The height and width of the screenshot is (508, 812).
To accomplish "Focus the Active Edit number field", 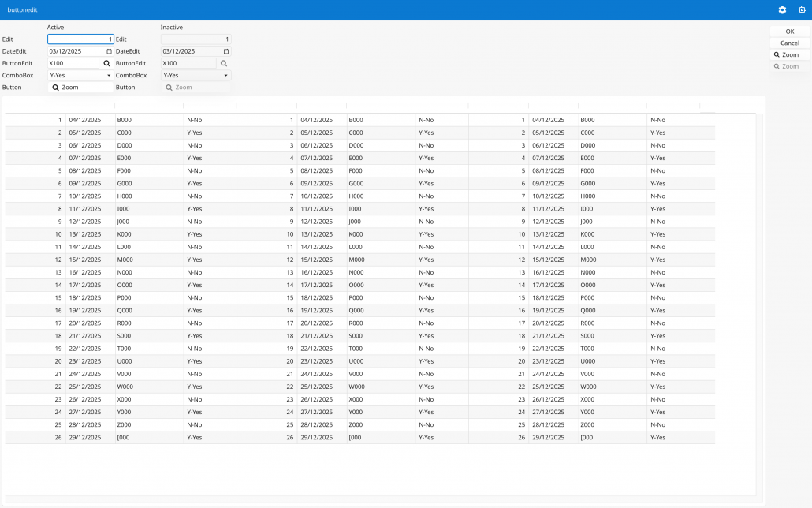I will (x=80, y=39).
